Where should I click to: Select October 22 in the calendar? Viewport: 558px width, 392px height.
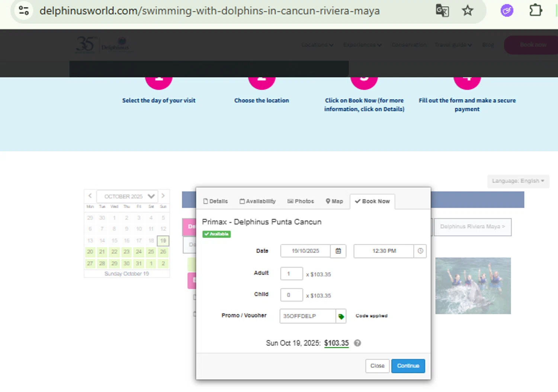coord(114,252)
